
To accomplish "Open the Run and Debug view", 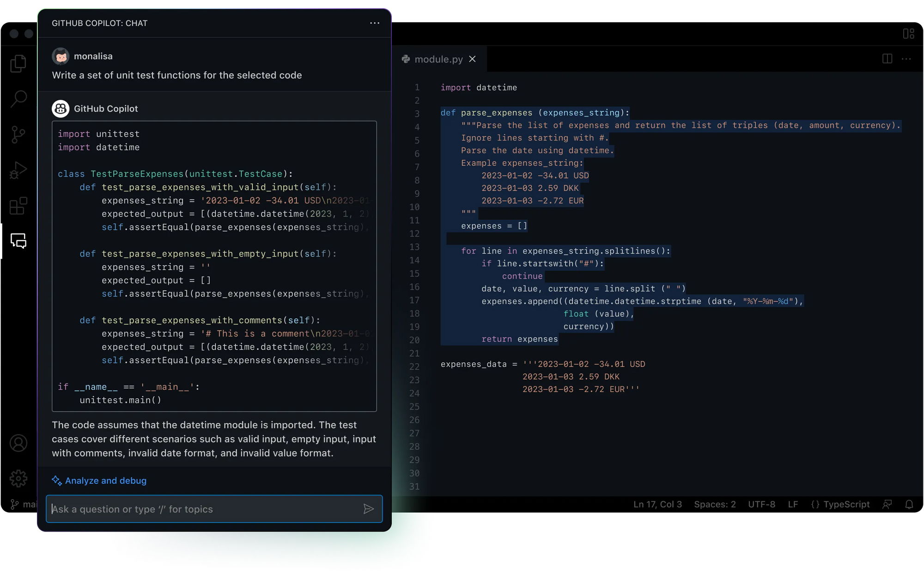I will click(18, 169).
